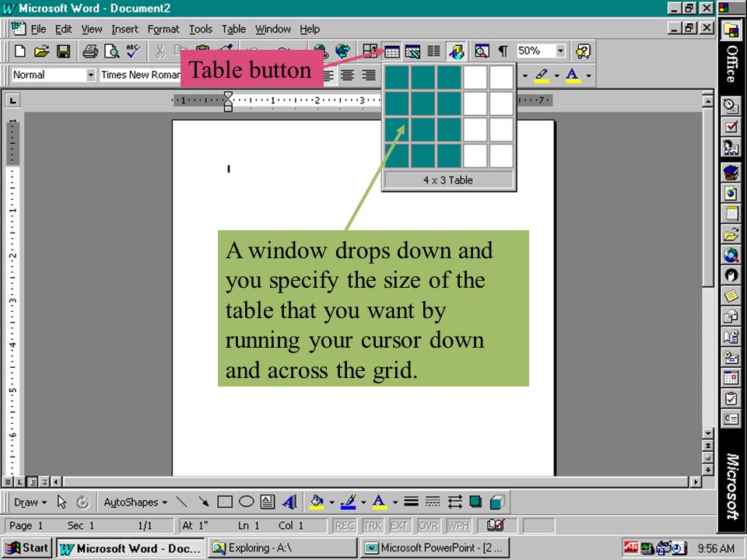
Task: Toggle OVR overtype mode indicator
Action: (429, 526)
